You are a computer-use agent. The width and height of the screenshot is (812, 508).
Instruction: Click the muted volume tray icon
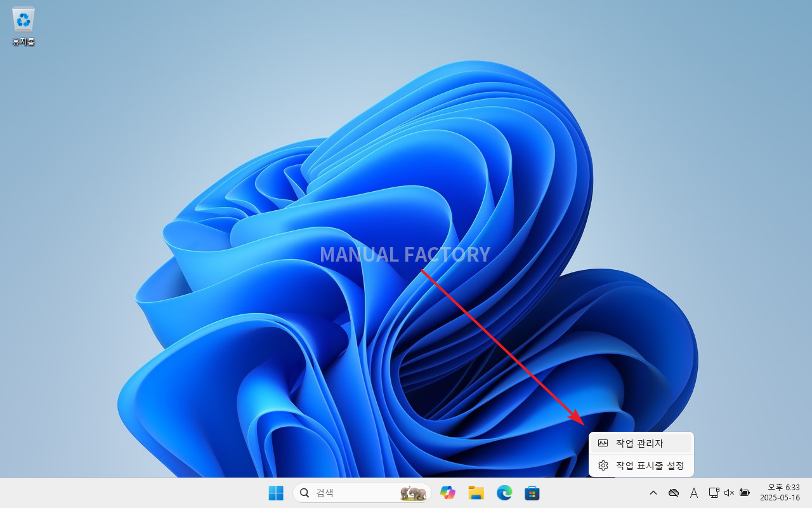pos(729,493)
